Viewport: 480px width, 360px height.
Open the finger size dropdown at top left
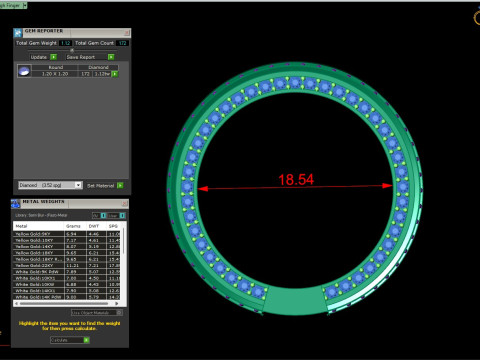[x=25, y=6]
